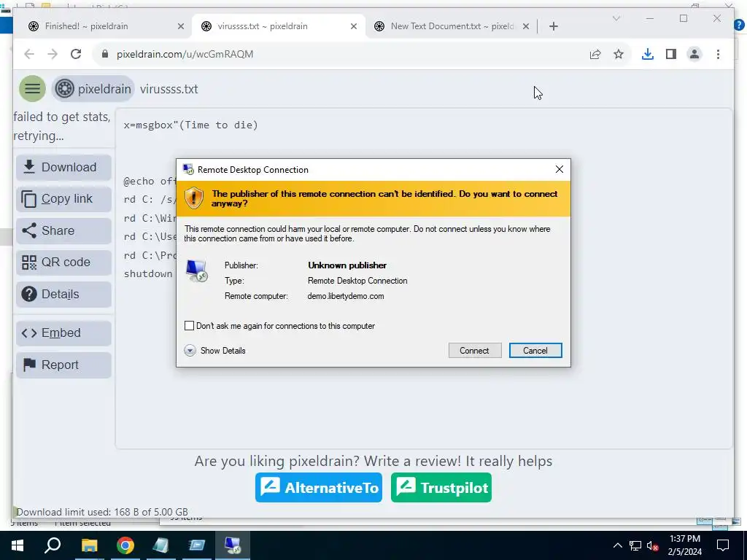The image size is (747, 560).
Task: Report this file
Action: click(64, 365)
